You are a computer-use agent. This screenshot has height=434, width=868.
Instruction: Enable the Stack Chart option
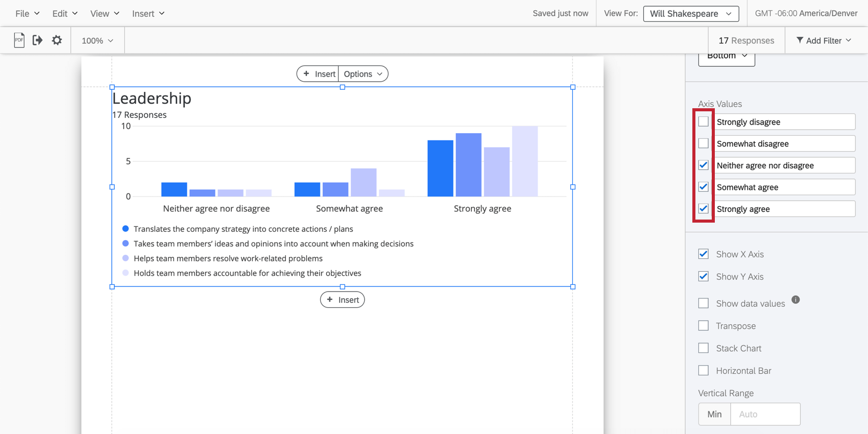coord(704,348)
